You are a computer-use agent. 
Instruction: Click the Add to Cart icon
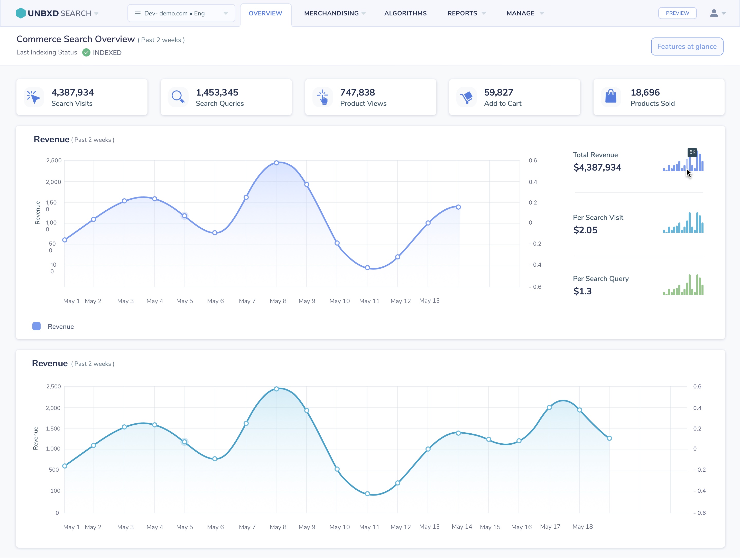pyautogui.click(x=466, y=97)
